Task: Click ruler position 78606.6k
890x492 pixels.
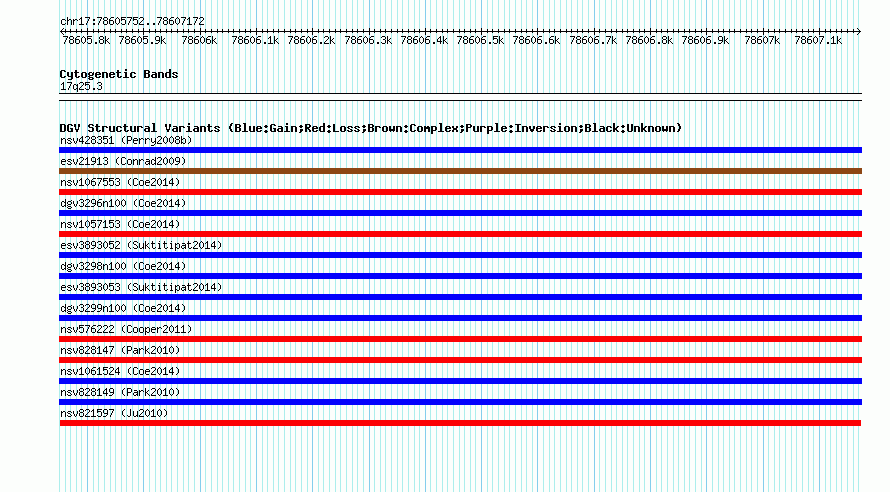Action: (536, 40)
